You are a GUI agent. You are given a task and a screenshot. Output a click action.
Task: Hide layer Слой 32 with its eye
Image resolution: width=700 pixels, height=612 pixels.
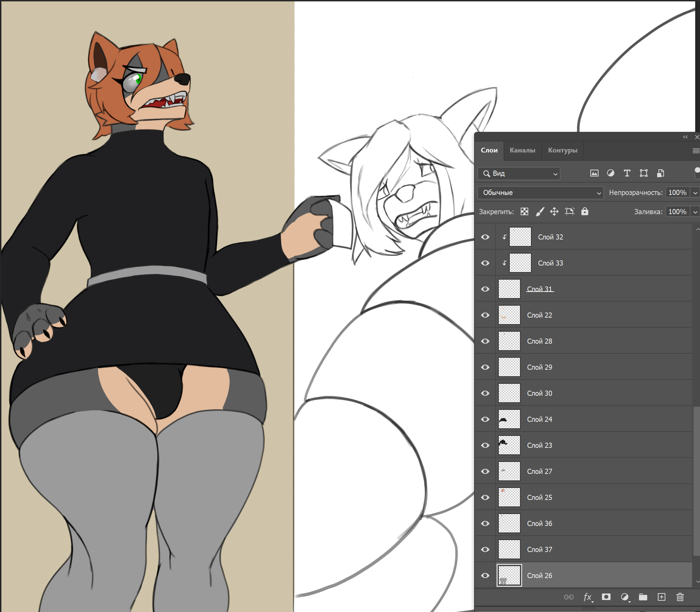[485, 237]
